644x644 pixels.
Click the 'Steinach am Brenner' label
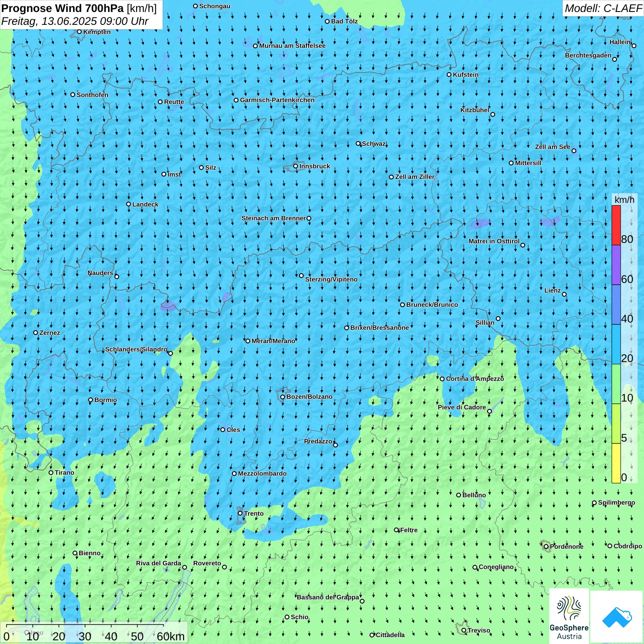pos(274,218)
